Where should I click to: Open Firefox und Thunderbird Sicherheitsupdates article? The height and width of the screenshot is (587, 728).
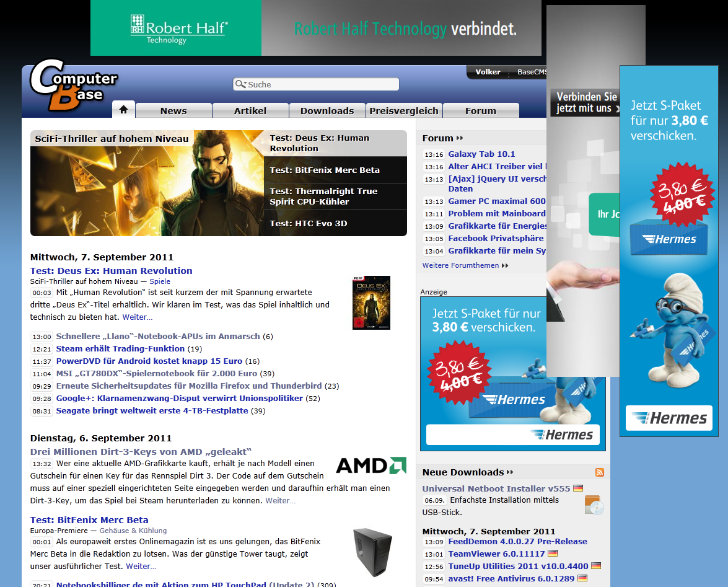point(189,386)
